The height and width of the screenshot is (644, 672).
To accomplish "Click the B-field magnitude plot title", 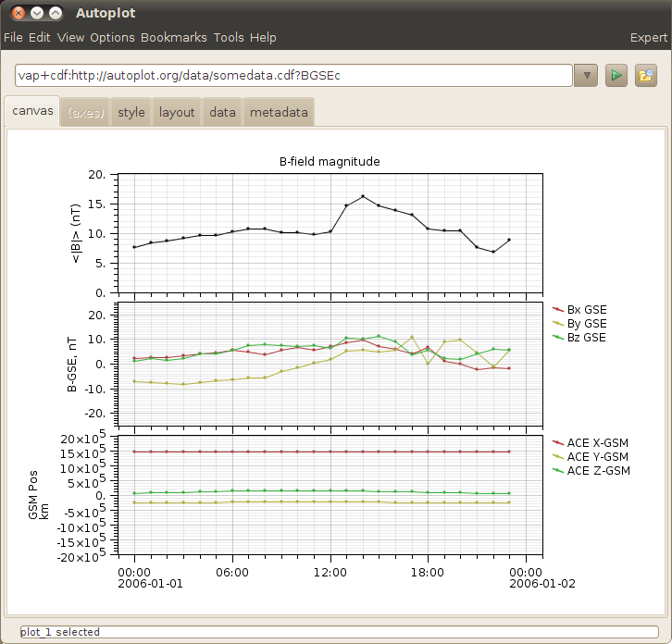I will tap(330, 161).
